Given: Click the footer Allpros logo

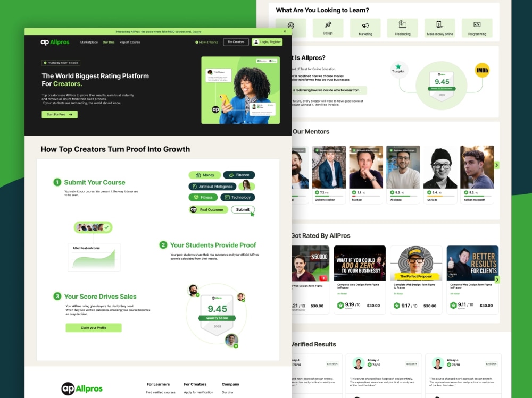Looking at the screenshot, I should [82, 388].
